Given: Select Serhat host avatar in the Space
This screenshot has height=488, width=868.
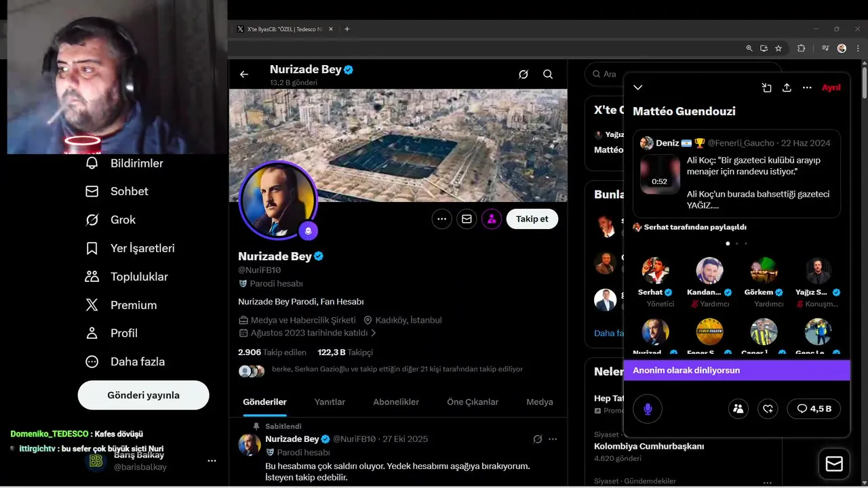Looking at the screenshot, I should 655,271.
